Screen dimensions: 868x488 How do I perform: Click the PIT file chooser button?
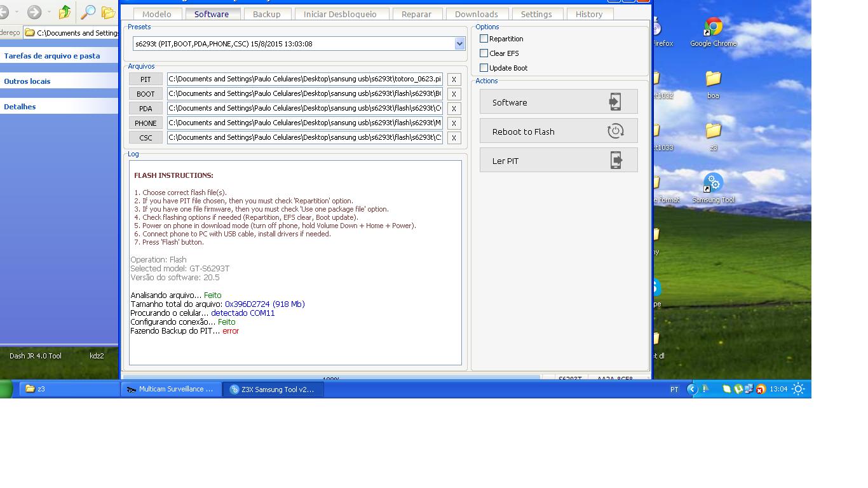[146, 79]
